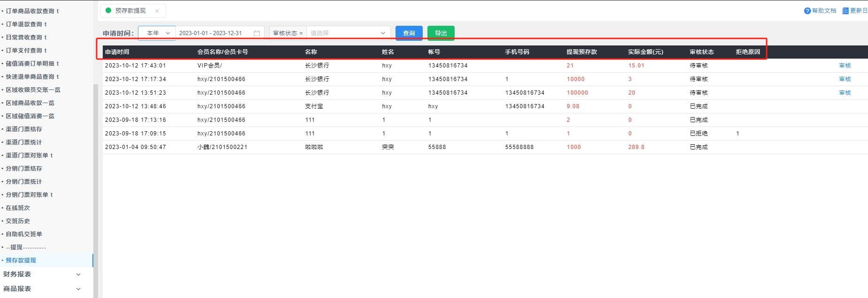The width and height of the screenshot is (868, 298).
Task: Click the 拒绝原因 column header
Action: 748,52
